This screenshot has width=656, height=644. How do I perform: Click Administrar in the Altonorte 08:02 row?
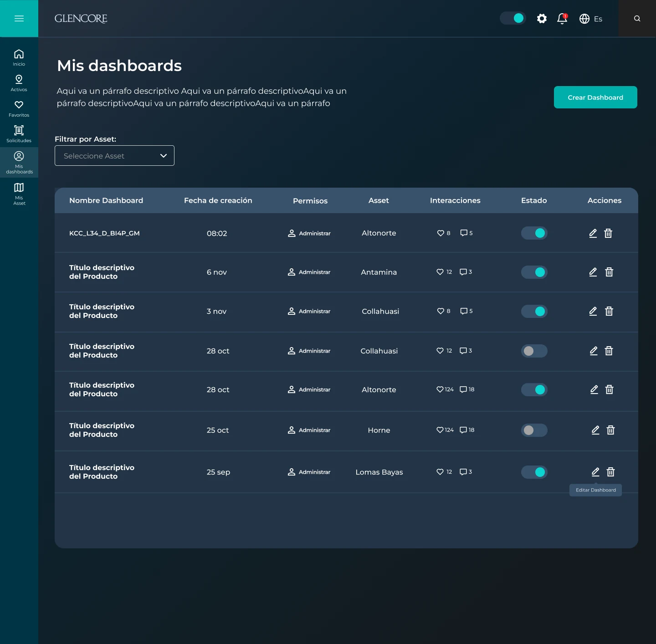[x=309, y=233]
